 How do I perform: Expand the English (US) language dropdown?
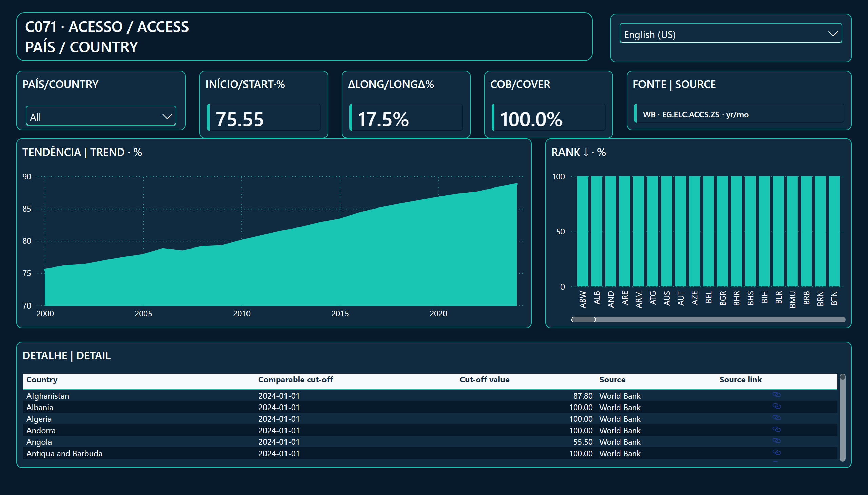[731, 34]
